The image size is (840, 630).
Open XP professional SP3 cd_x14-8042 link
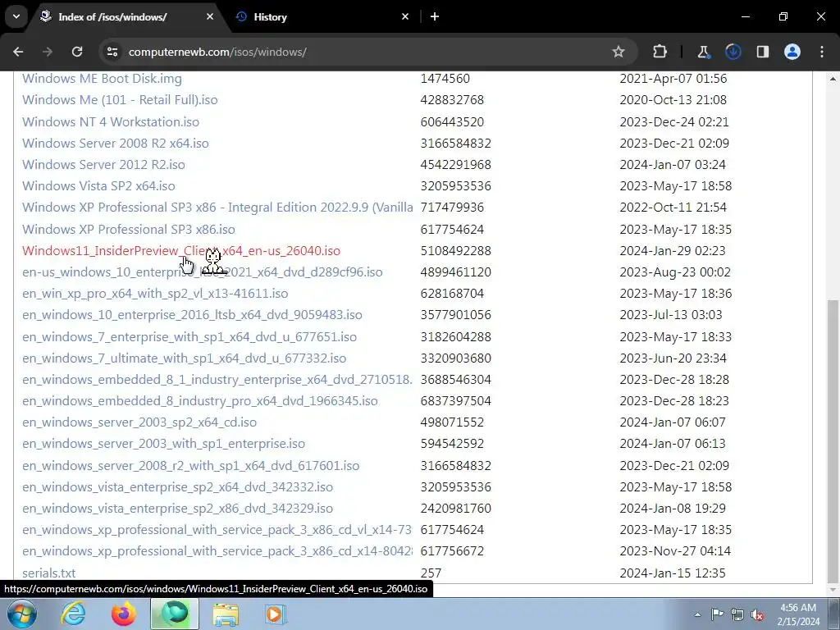tap(217, 551)
